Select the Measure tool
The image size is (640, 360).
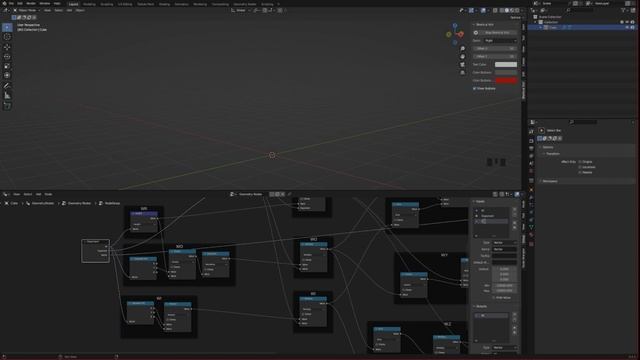[7, 96]
